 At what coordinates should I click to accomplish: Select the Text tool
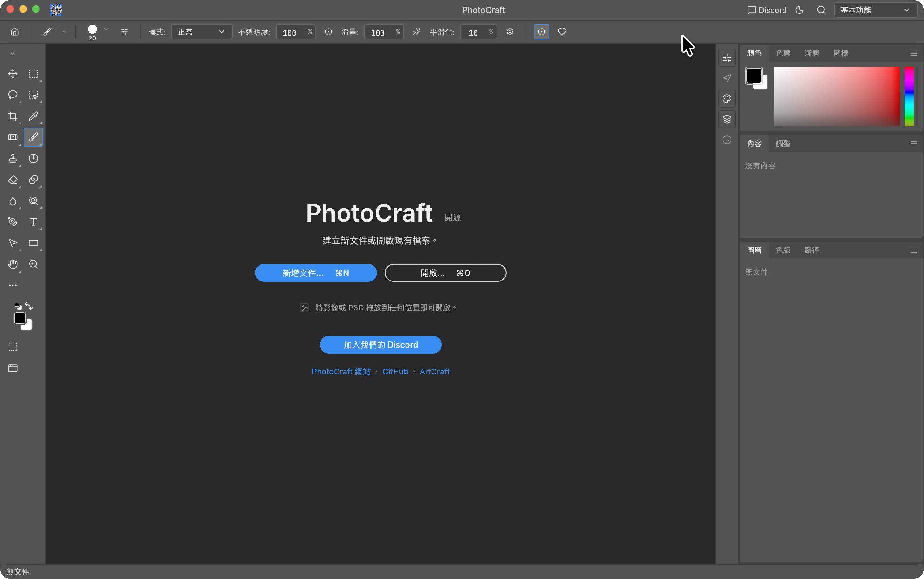[x=33, y=222]
